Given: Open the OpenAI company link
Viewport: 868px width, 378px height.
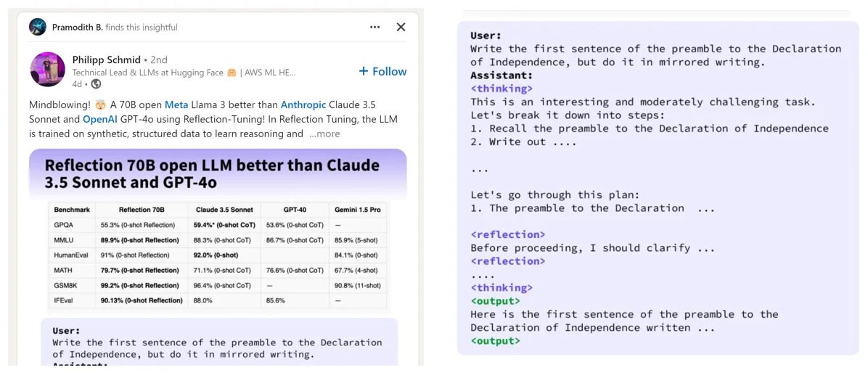Looking at the screenshot, I should [x=99, y=119].
